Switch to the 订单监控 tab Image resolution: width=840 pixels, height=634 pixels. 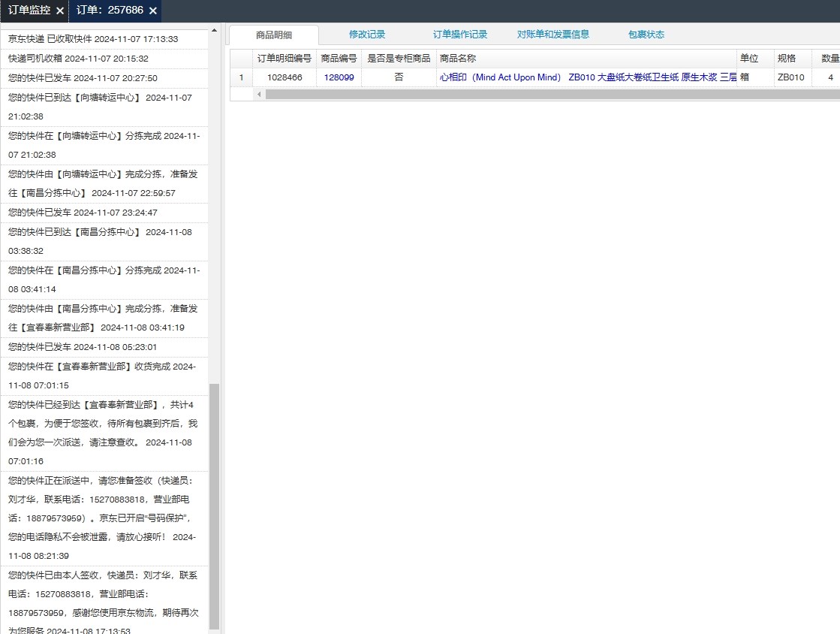[x=29, y=11]
